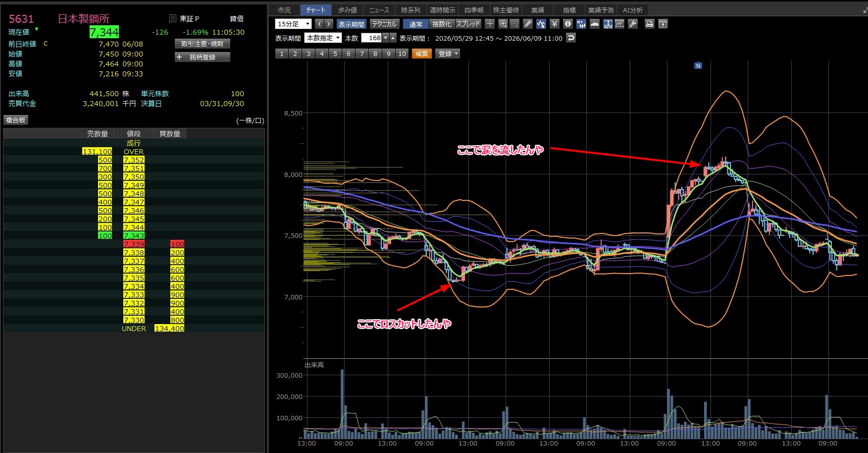Click the yen symbol icon
This screenshot has width=868, height=453.
click(555, 24)
